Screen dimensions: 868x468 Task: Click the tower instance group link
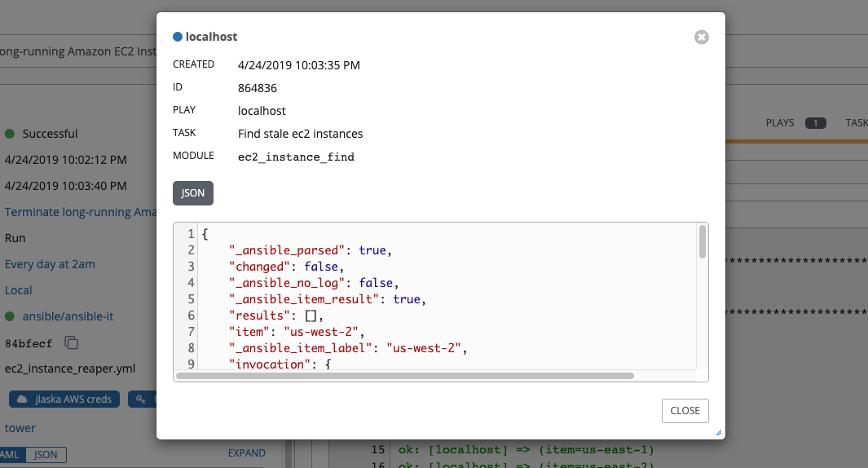pos(20,428)
